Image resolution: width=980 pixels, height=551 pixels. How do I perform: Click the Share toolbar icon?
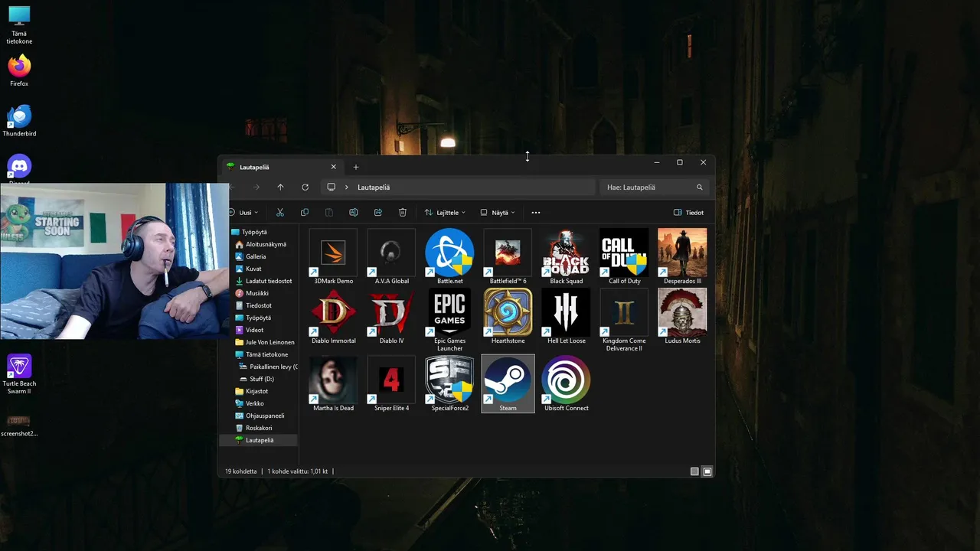[x=378, y=213]
